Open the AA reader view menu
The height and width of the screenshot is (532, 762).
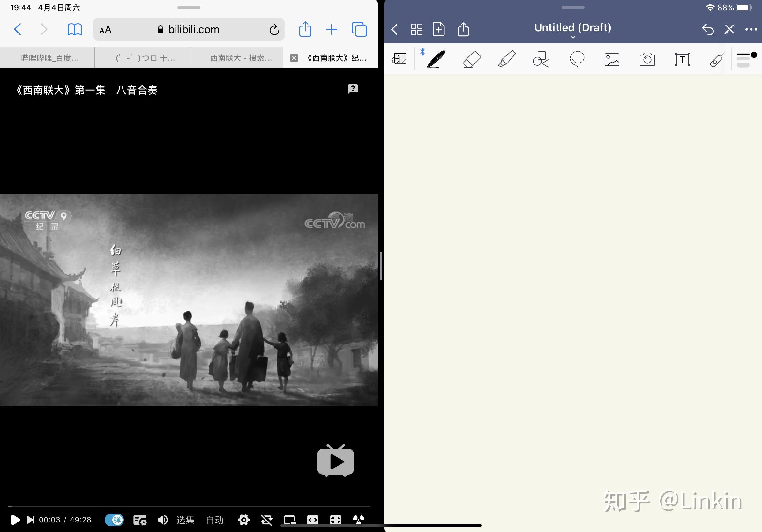106,30
